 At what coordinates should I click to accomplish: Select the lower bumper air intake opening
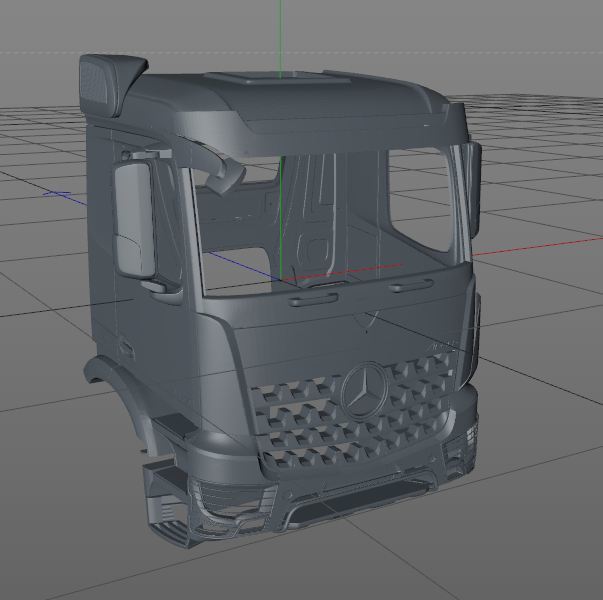(358, 500)
